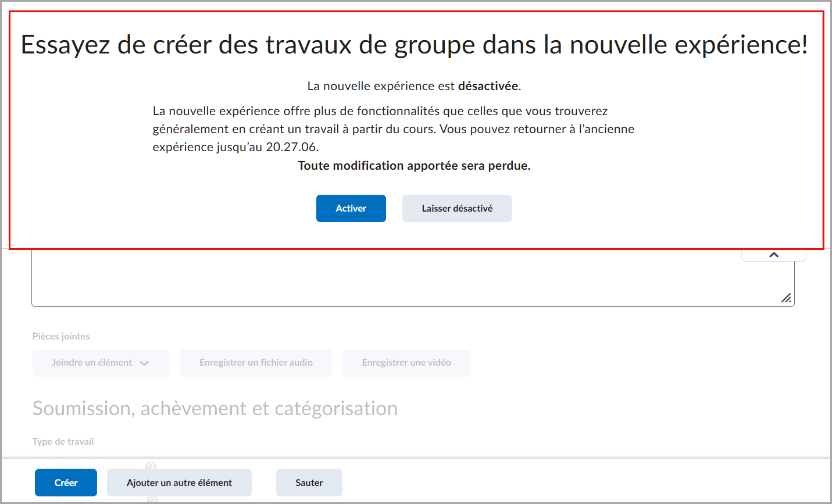This screenshot has height=504, width=832.
Task: Click the resize handle of the text area
Action: [787, 298]
